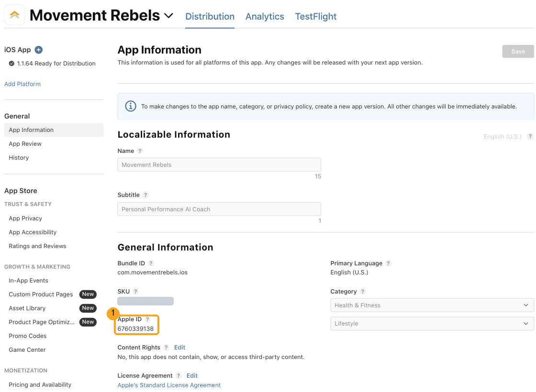Open help icon next to Category

(362, 292)
